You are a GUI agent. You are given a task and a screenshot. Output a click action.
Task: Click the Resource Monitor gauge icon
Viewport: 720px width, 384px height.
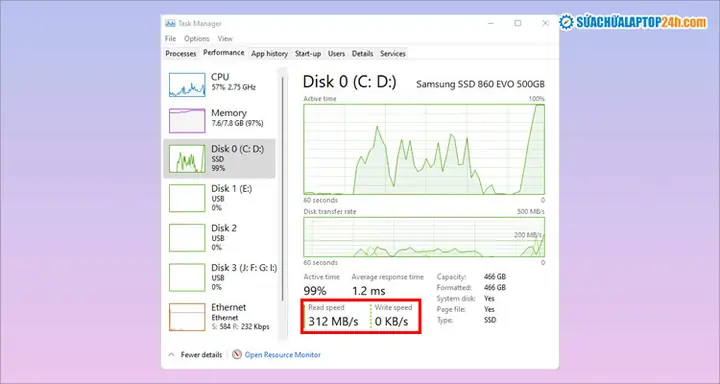point(237,354)
